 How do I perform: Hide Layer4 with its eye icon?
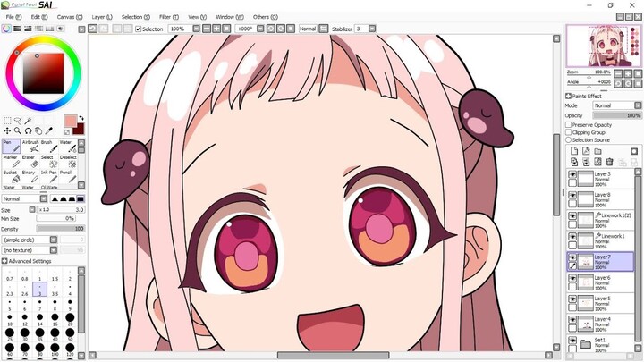tap(572, 320)
